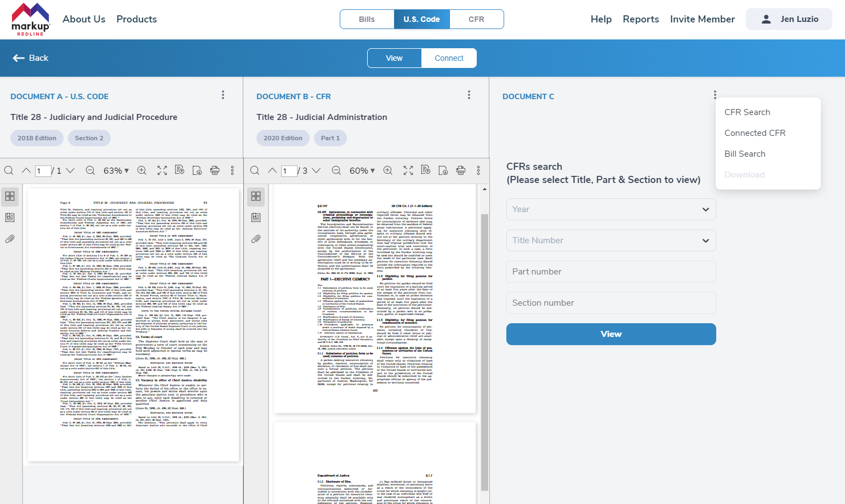The image size is (845, 504).
Task: Download Document B with the toolbar download icon
Action: [443, 170]
